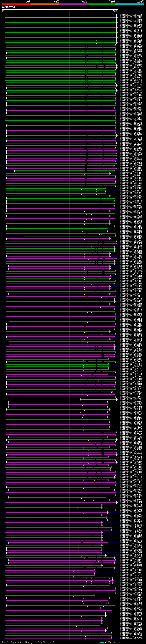The image size is (146, 644).
Task: Select hit label UniRef100_Q7X6G0
Action: coord(131,397)
